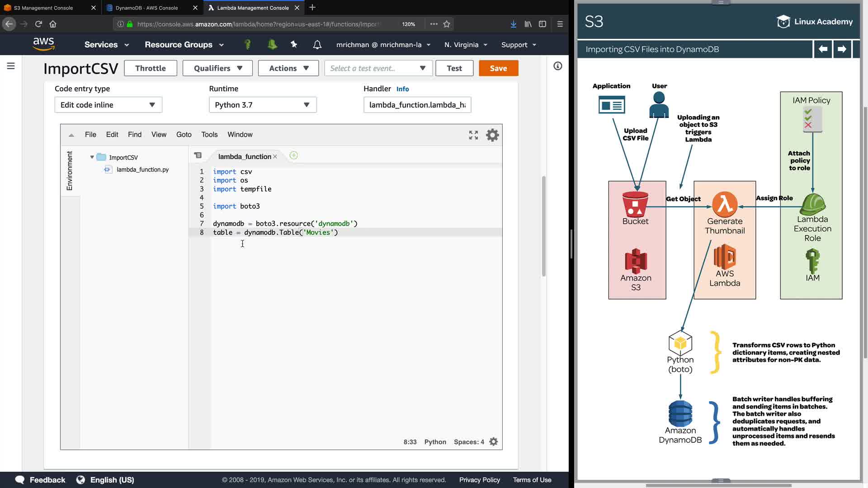Open status bar editor preferences gear
Viewport: 868px width, 488px height.
(494, 442)
